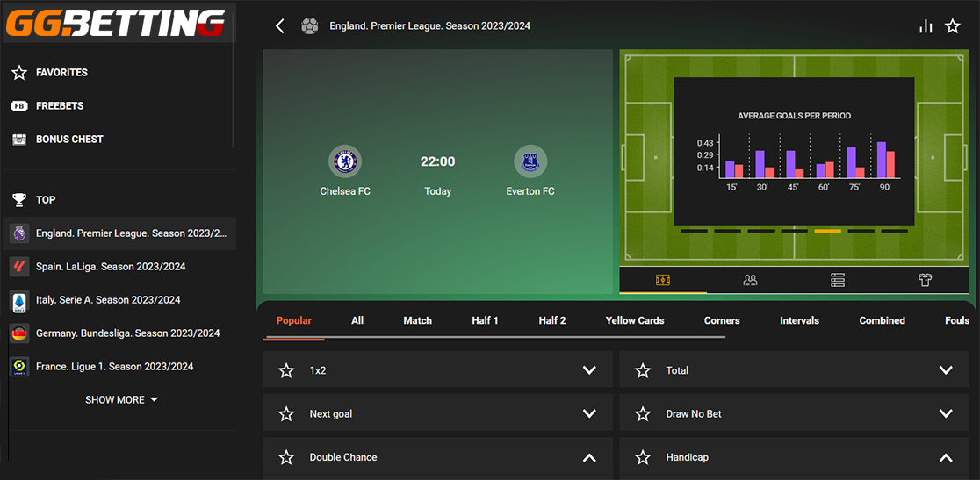Screen dimensions: 980x480
Task: Click the Germany flag icon
Action: pyautogui.click(x=19, y=333)
